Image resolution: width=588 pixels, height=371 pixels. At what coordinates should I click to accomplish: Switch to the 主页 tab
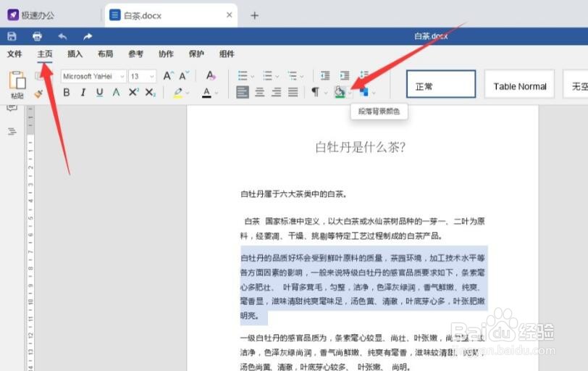(x=45, y=54)
